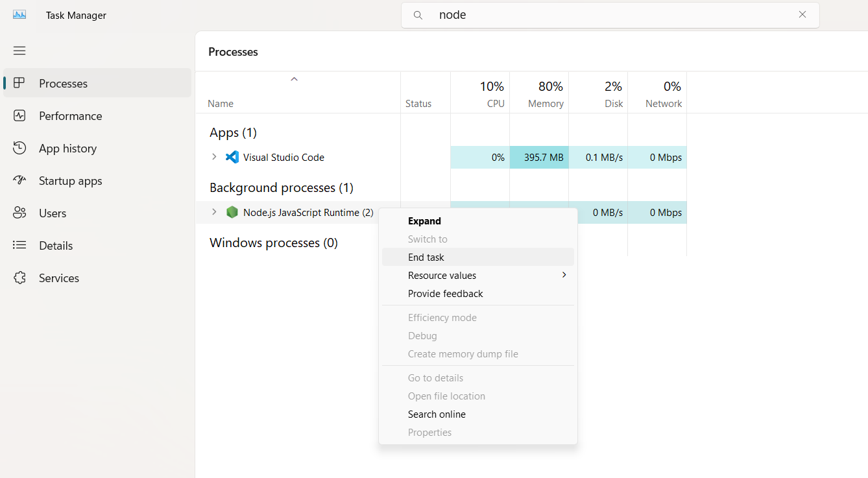Clear the search box with X
Viewport: 868px width, 478px height.
tap(802, 15)
